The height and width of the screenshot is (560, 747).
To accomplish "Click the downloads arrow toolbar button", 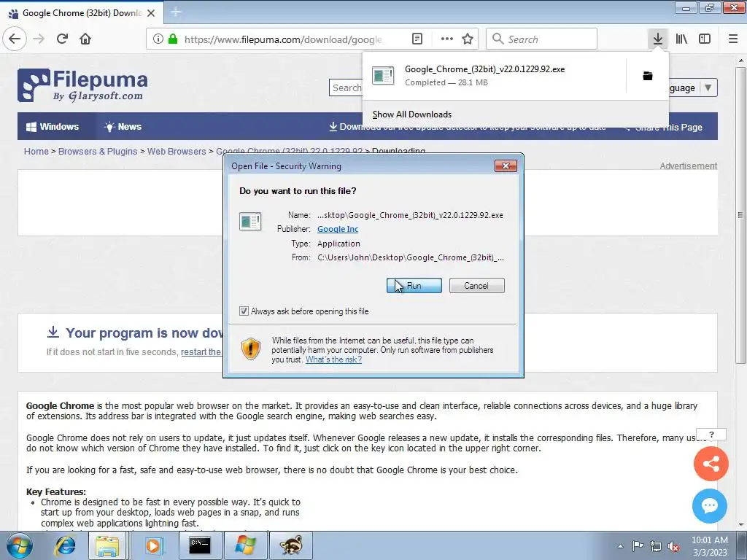I will [658, 39].
